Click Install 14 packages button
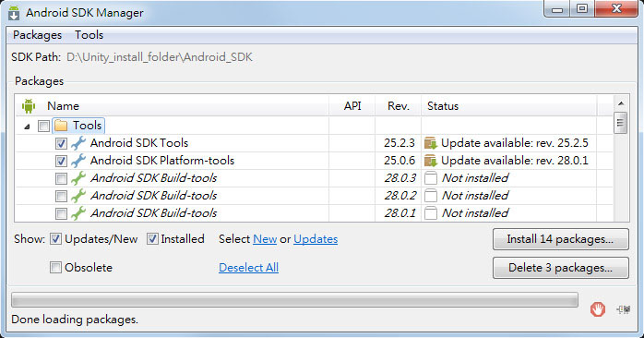644x338 pixels. 561,239
